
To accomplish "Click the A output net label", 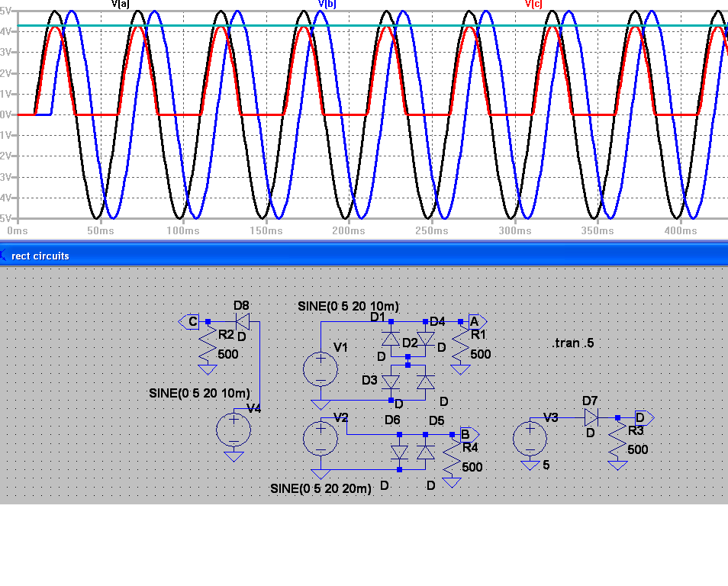I will click(x=478, y=321).
